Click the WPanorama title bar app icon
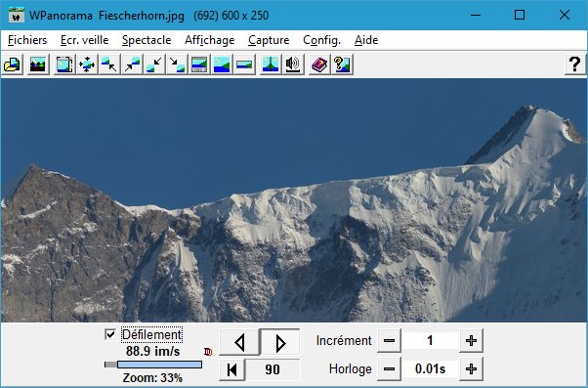 (x=17, y=16)
